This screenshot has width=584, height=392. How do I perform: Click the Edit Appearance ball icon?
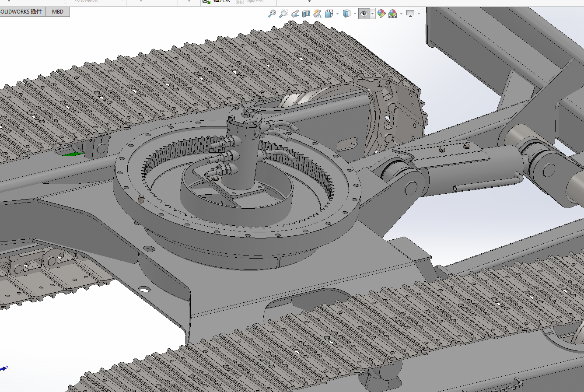tap(380, 14)
